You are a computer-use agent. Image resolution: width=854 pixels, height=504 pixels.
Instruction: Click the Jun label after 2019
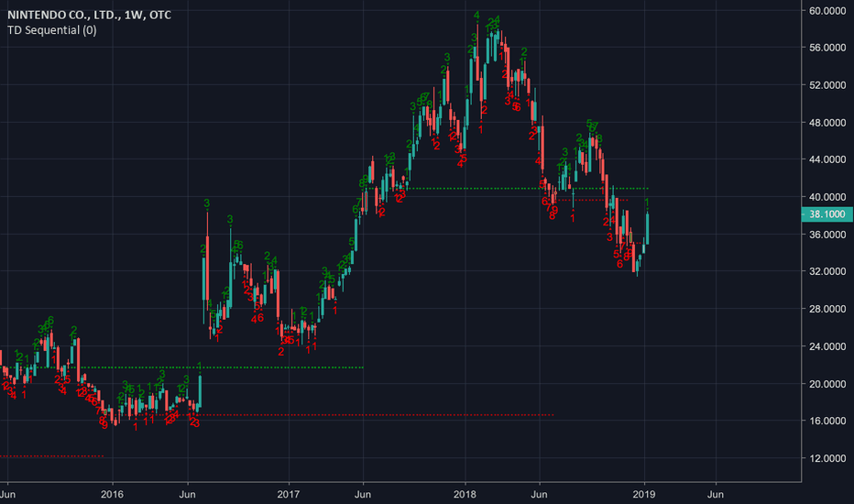[716, 494]
